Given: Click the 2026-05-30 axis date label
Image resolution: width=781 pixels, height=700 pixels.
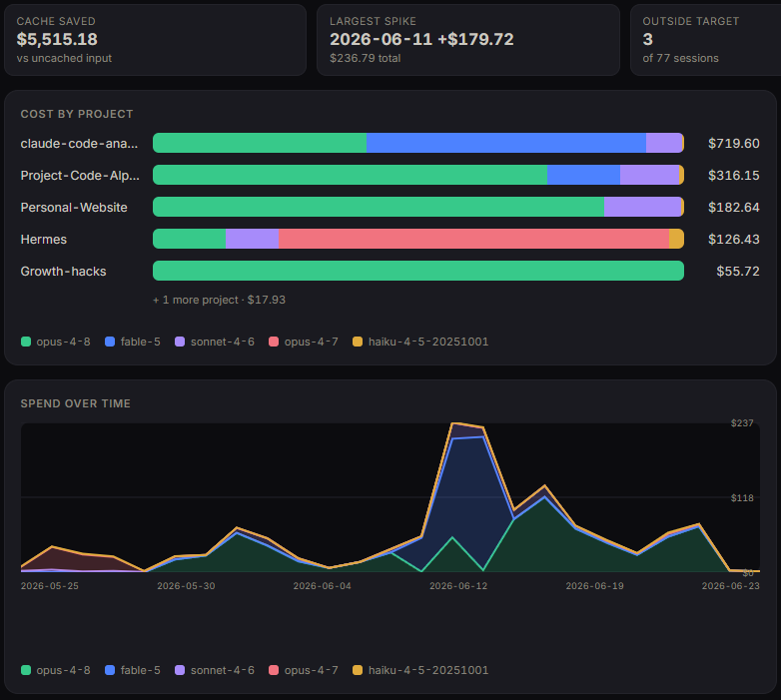Looking at the screenshot, I should [187, 586].
